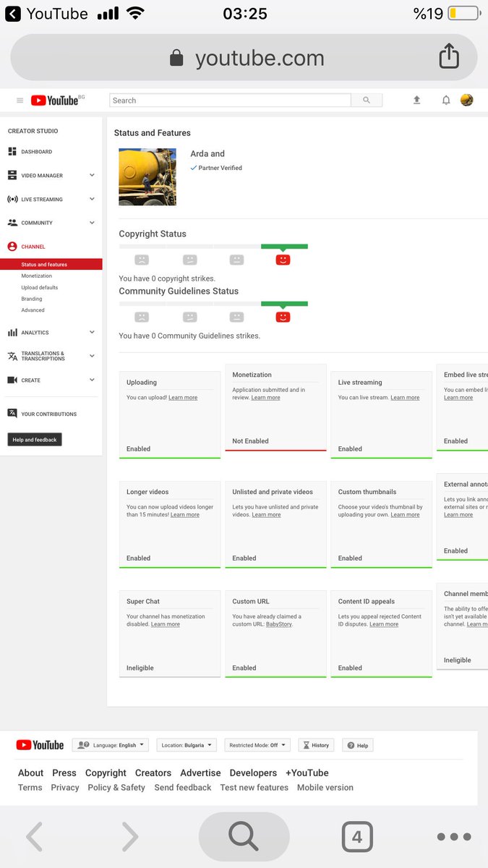
Task: Select Advanced in Channel submenu
Action: pyautogui.click(x=33, y=310)
